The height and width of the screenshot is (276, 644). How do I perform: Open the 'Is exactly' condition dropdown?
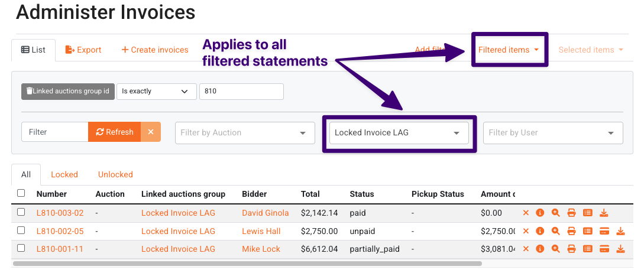click(x=157, y=91)
